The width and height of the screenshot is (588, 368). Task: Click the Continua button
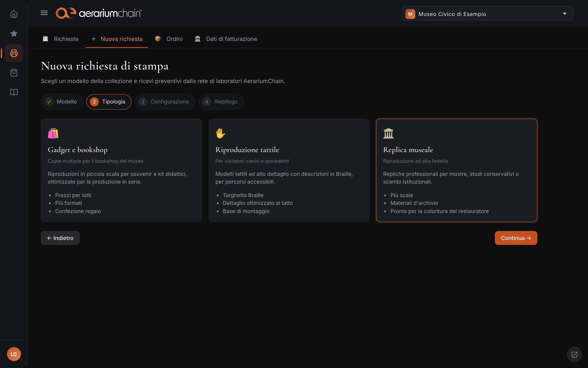click(x=516, y=238)
